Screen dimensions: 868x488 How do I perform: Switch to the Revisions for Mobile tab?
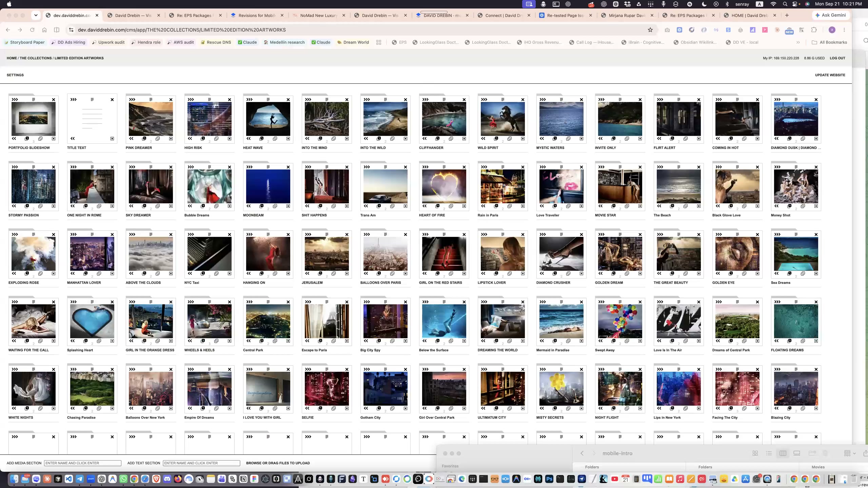tap(257, 15)
